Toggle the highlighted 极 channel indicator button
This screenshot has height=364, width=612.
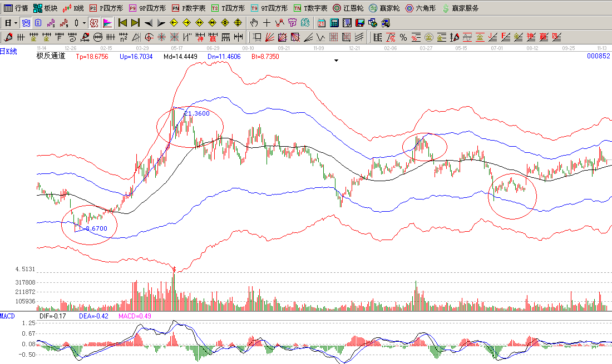(94, 23)
